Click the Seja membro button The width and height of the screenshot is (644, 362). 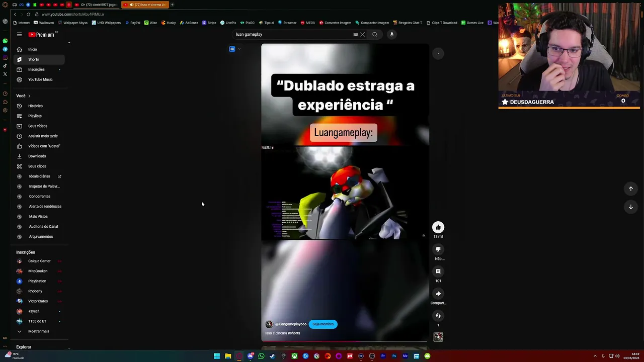[x=323, y=324]
